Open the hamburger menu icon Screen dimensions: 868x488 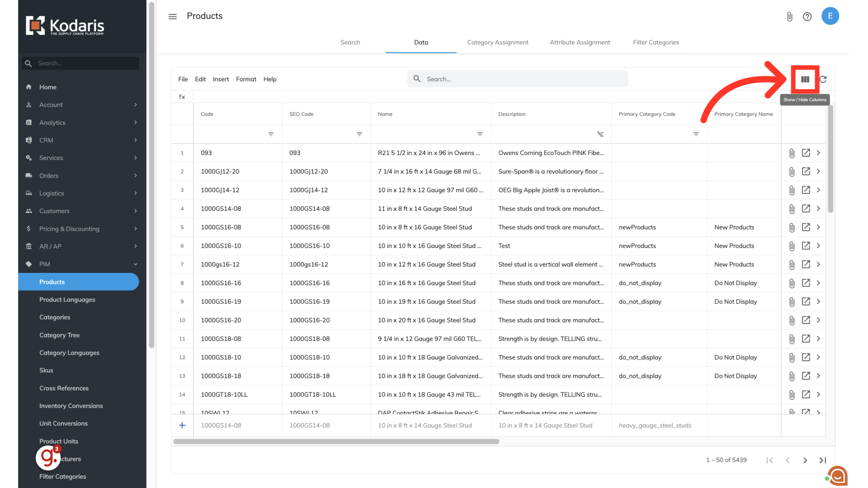[x=173, y=17]
